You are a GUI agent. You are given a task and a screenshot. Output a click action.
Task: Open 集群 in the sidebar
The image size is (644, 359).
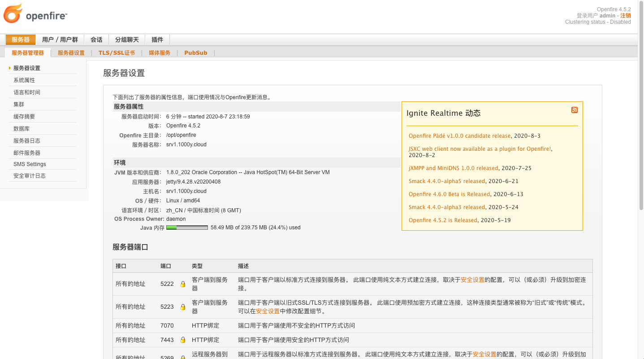(19, 105)
